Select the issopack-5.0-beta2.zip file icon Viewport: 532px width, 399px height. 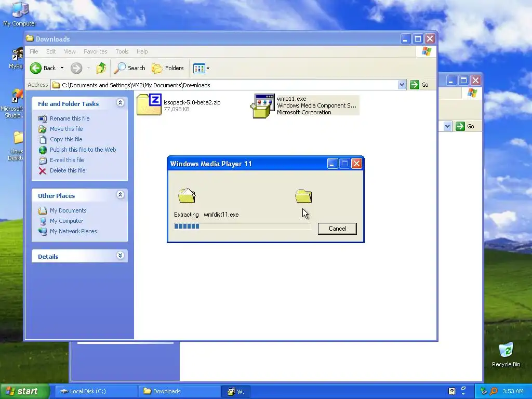[149, 104]
